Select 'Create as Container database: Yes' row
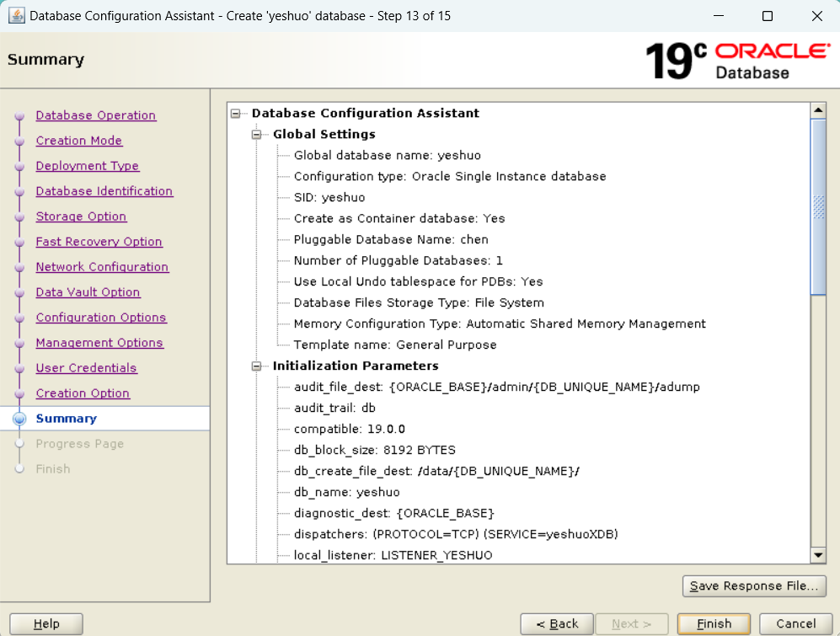Screen dimensions: 840x636 [x=399, y=219]
